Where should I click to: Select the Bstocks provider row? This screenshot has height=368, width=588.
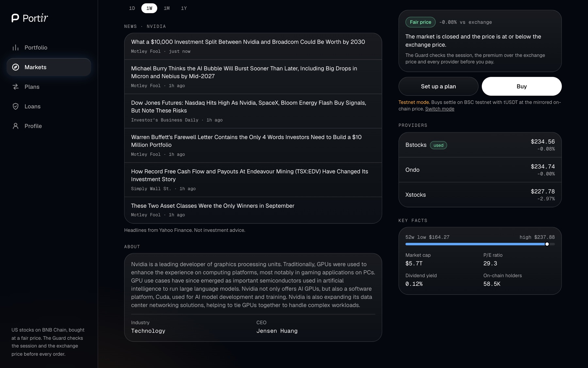(480, 145)
